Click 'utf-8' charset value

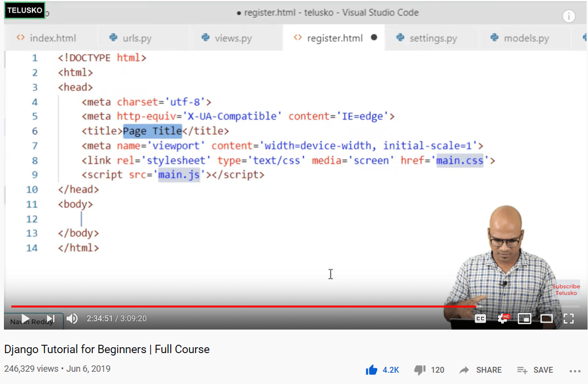[185, 102]
